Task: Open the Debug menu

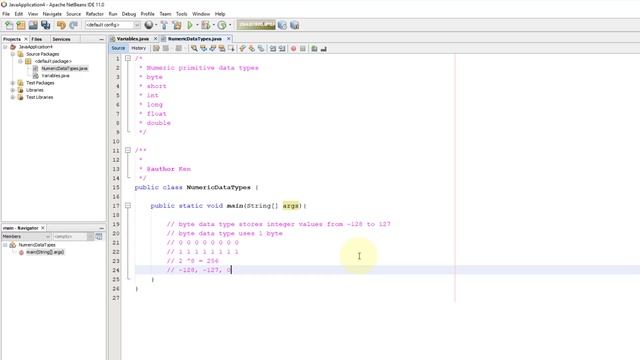Action: click(x=129, y=14)
